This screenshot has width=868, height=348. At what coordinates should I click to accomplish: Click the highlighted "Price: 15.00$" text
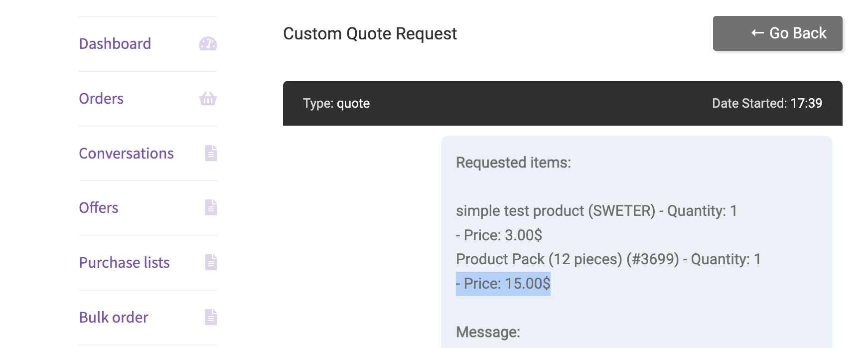click(503, 284)
